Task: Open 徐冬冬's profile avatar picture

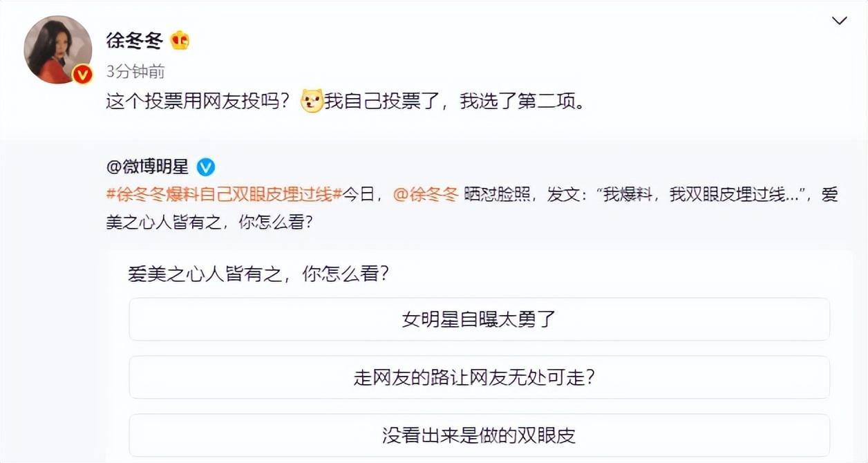Action: tap(57, 48)
